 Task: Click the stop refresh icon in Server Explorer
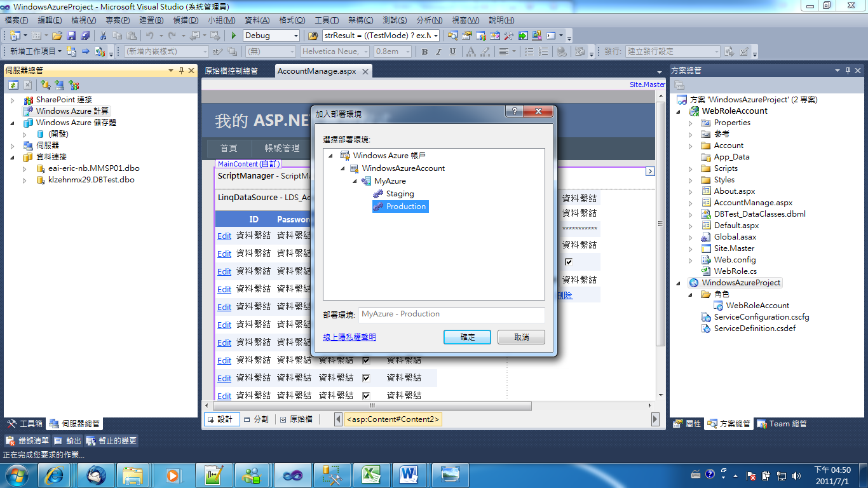(27, 85)
